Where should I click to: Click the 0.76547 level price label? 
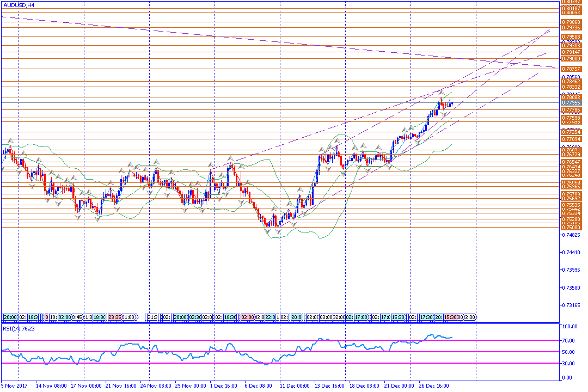(571, 162)
